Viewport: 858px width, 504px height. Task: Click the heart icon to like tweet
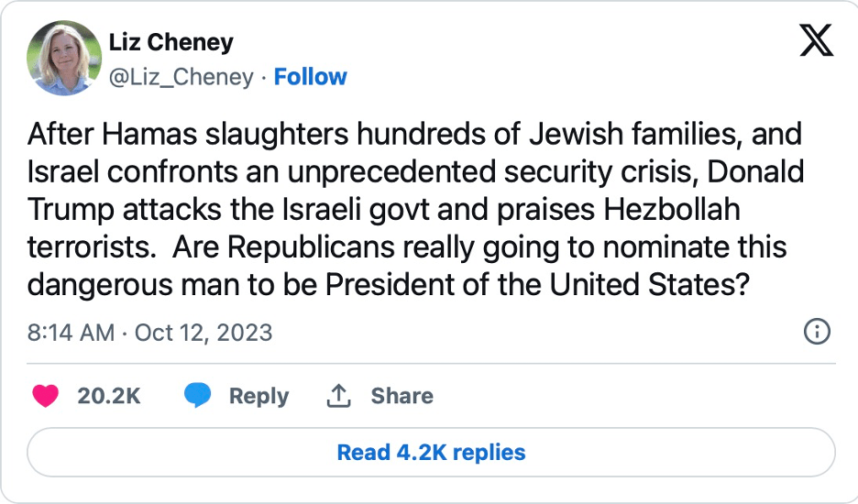click(x=45, y=396)
